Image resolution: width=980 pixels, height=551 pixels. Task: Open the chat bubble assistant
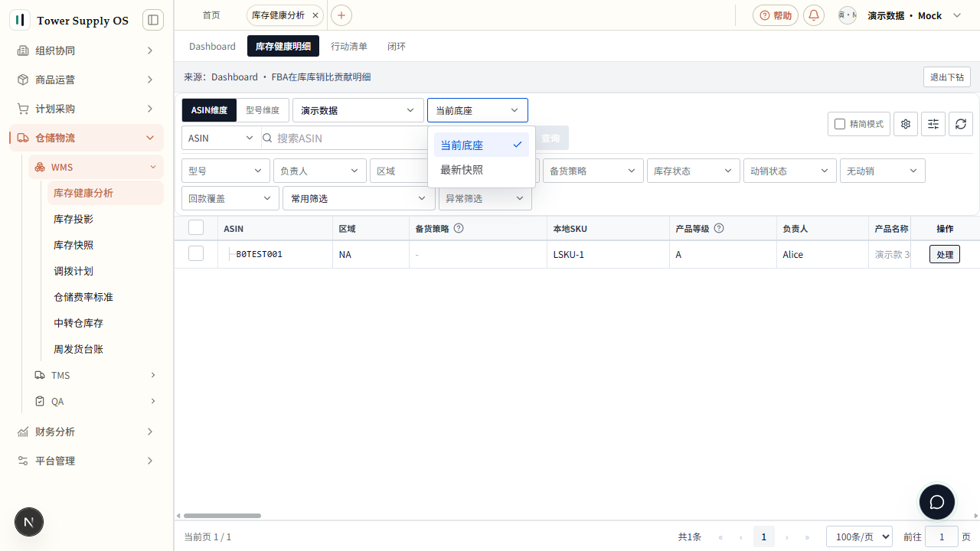click(x=937, y=502)
